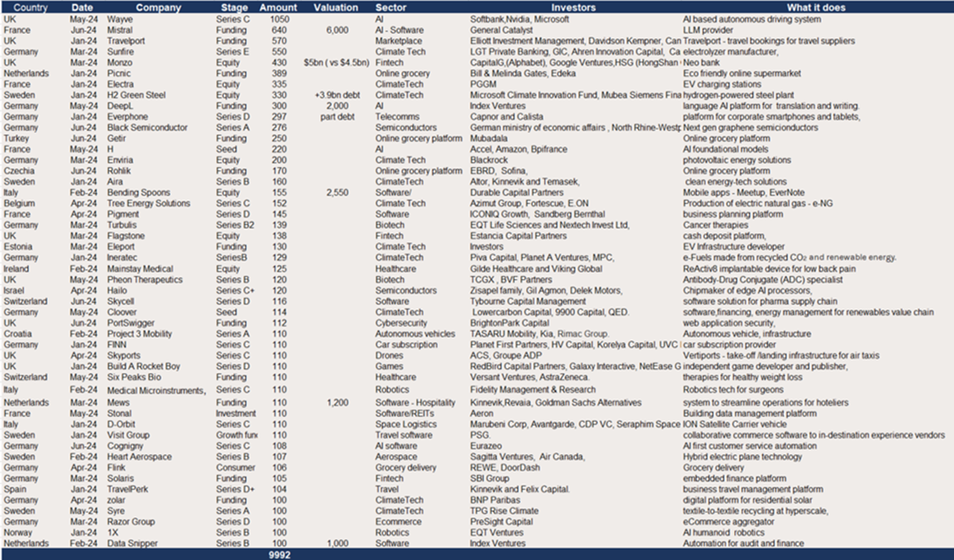954x560 pixels.
Task: Click the Country column header
Action: click(31, 8)
